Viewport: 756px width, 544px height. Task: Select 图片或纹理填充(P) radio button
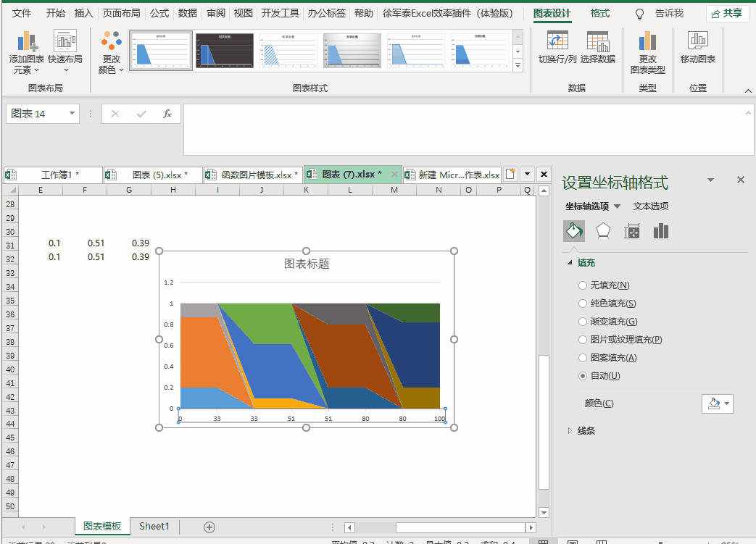(583, 340)
